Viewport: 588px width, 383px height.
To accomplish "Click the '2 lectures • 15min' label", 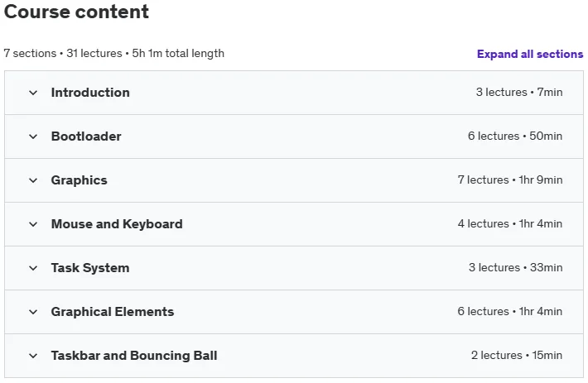I will pos(517,355).
